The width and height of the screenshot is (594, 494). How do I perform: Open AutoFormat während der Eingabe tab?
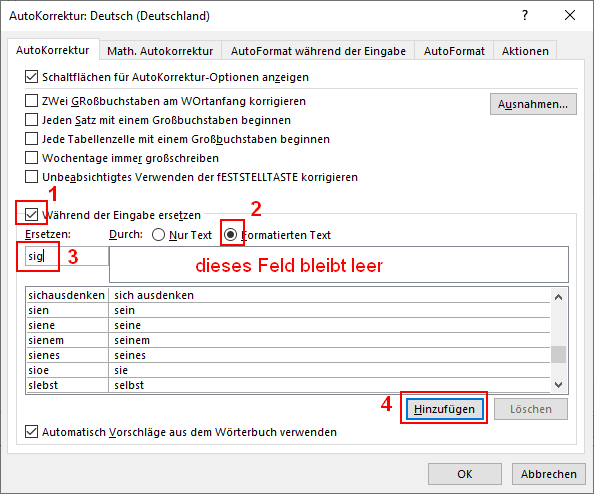(318, 51)
